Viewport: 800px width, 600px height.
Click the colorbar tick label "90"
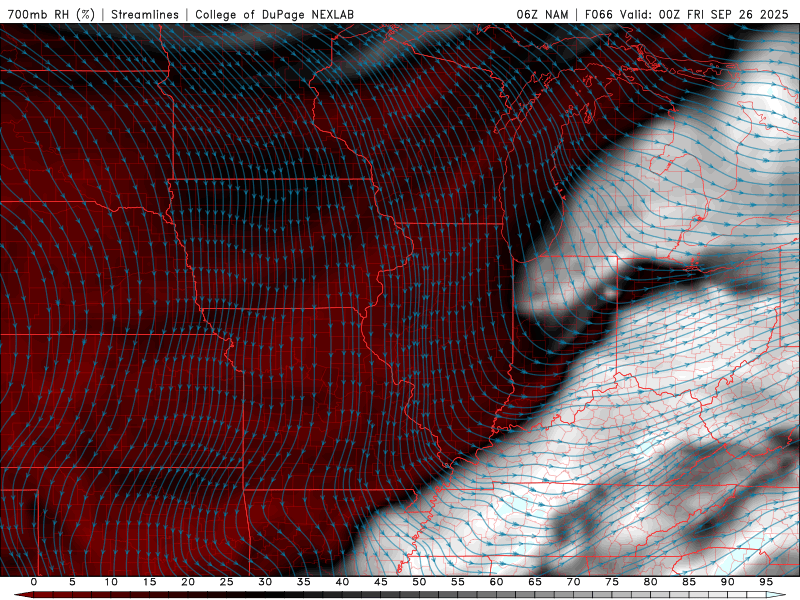[727, 582]
